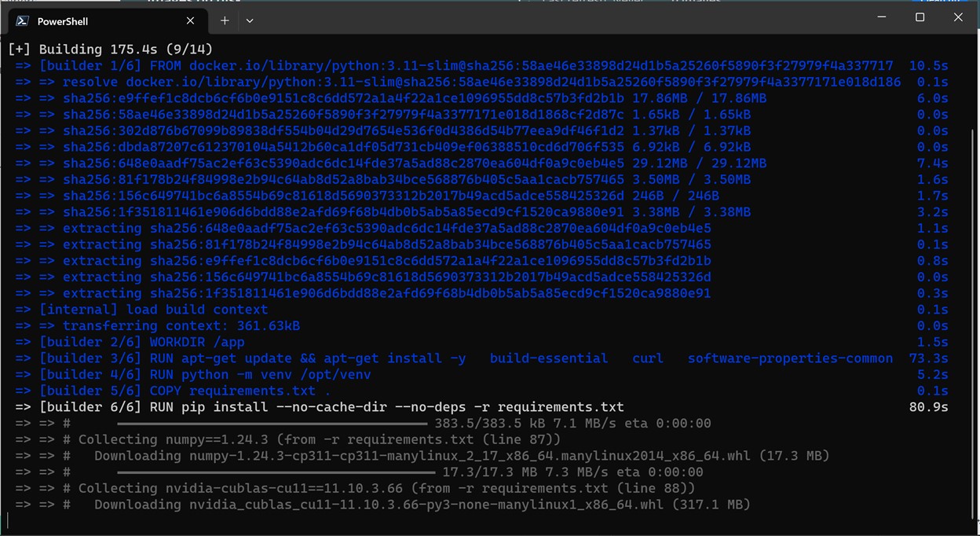980x536 pixels.
Task: Close the PowerShell tab
Action: point(190,20)
